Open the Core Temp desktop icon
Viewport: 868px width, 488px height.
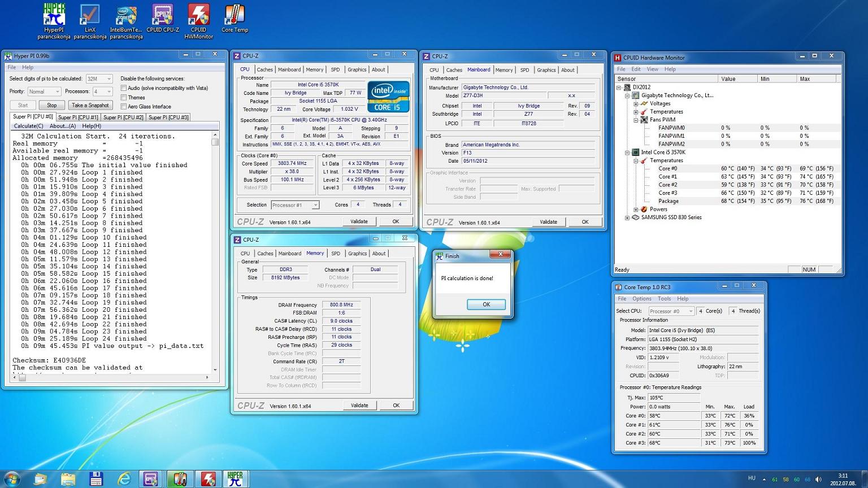pos(235,18)
